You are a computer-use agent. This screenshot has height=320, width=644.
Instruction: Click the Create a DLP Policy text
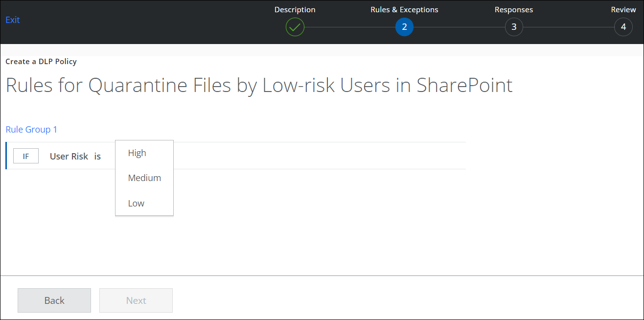(x=41, y=62)
